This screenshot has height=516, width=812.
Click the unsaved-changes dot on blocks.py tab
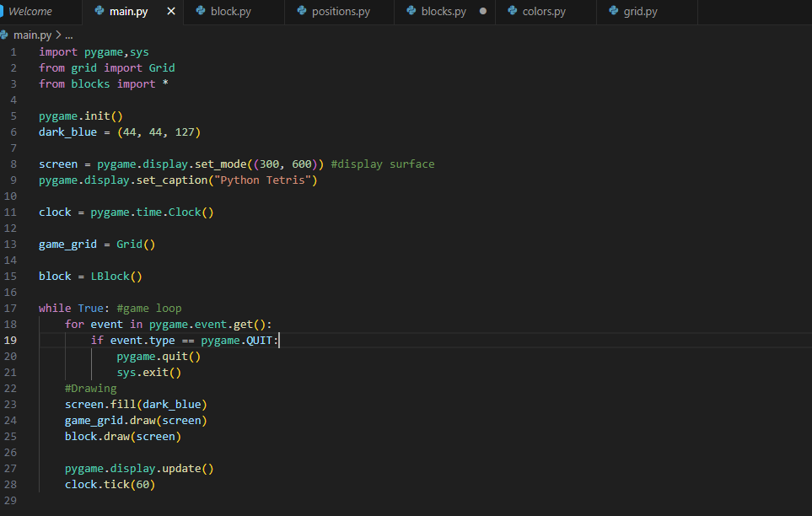click(483, 12)
